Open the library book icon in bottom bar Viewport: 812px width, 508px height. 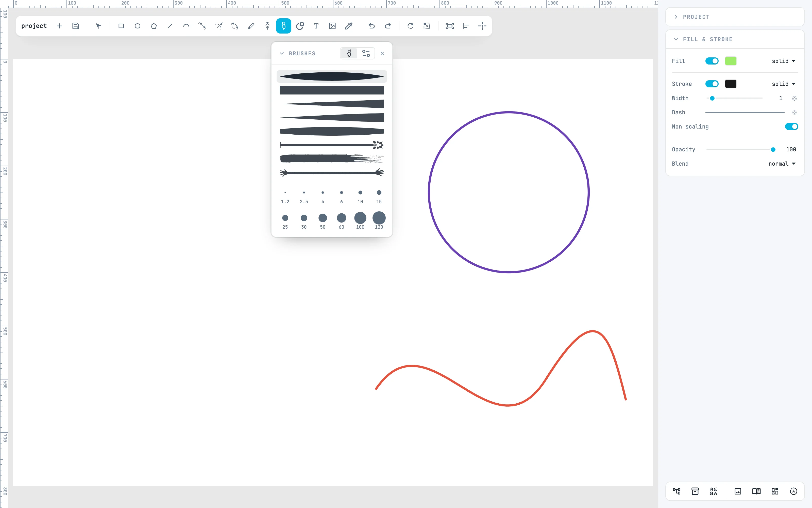[756, 491]
